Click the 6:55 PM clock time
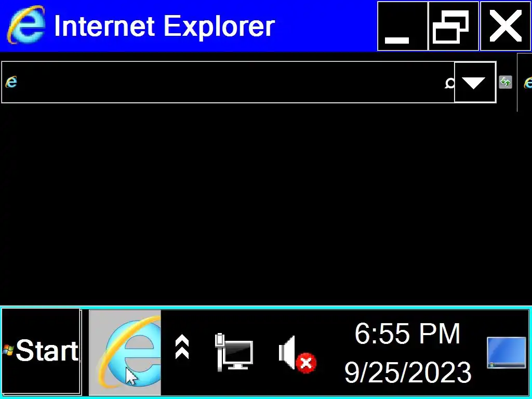Viewport: 532px width, 399px height. (x=407, y=334)
